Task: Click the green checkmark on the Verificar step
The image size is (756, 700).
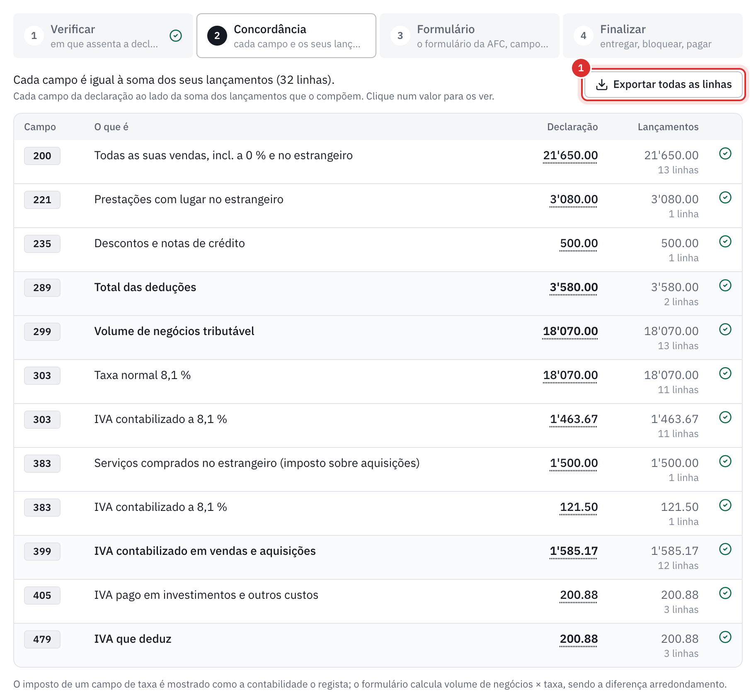Action: tap(176, 36)
